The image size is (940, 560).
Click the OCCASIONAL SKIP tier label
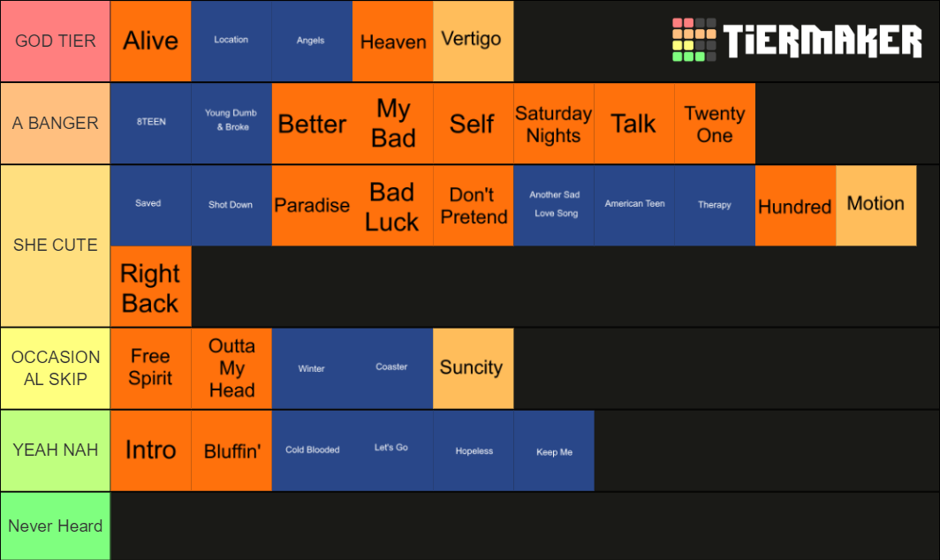point(55,368)
